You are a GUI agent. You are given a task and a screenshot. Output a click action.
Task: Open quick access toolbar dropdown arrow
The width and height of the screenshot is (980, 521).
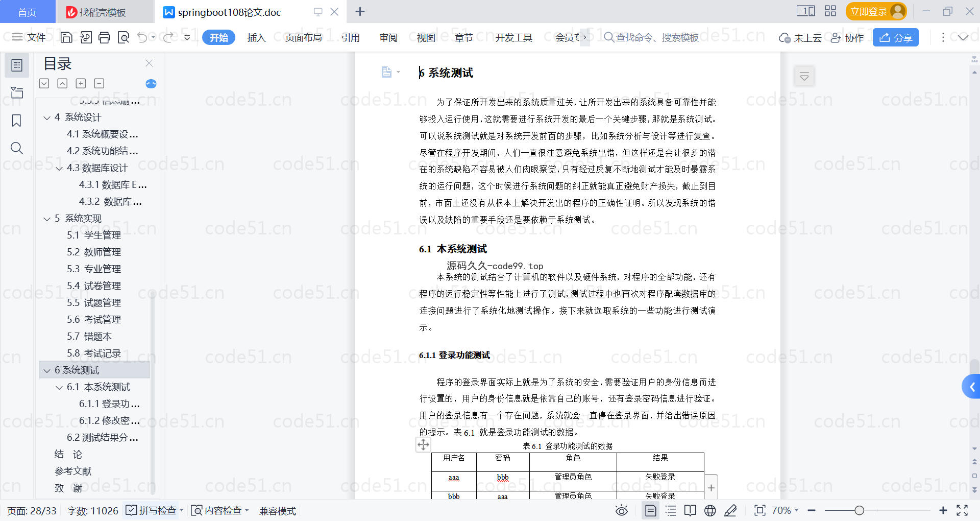(x=187, y=37)
